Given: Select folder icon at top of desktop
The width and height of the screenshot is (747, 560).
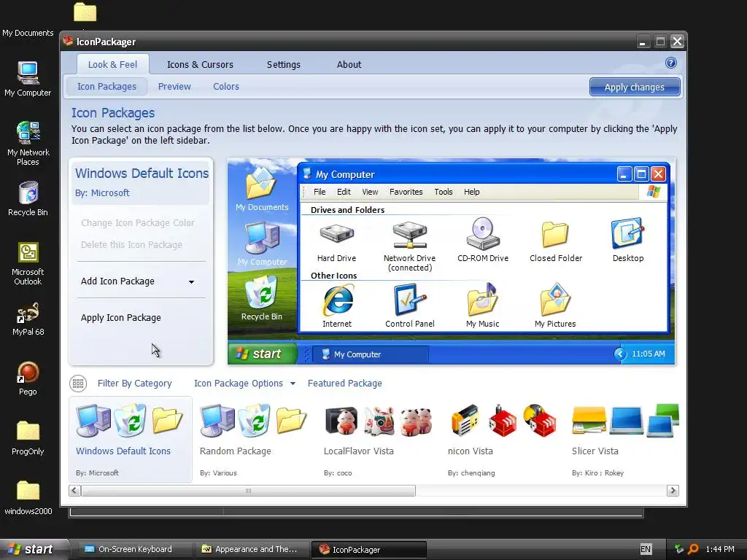Looking at the screenshot, I should point(85,13).
